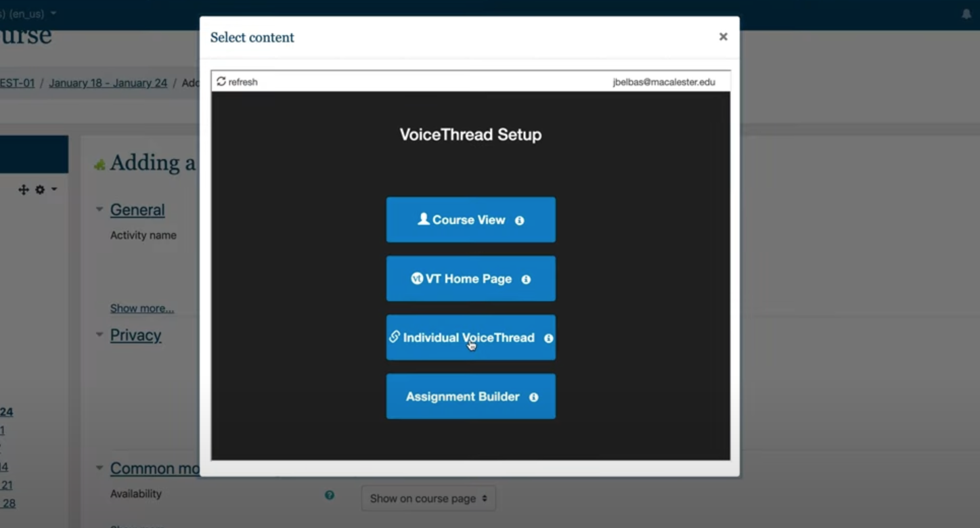The height and width of the screenshot is (528, 980).
Task: Select the Course View button
Action: (470, 220)
